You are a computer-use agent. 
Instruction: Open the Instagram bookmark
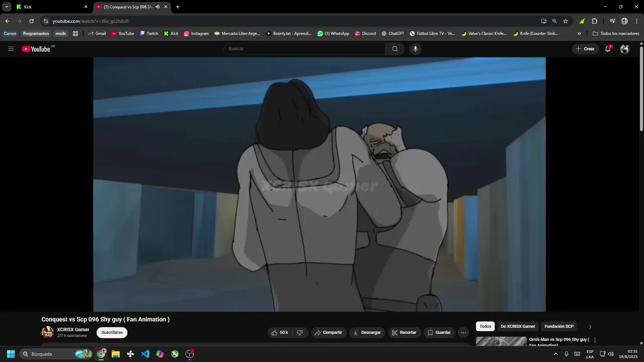tap(196, 34)
